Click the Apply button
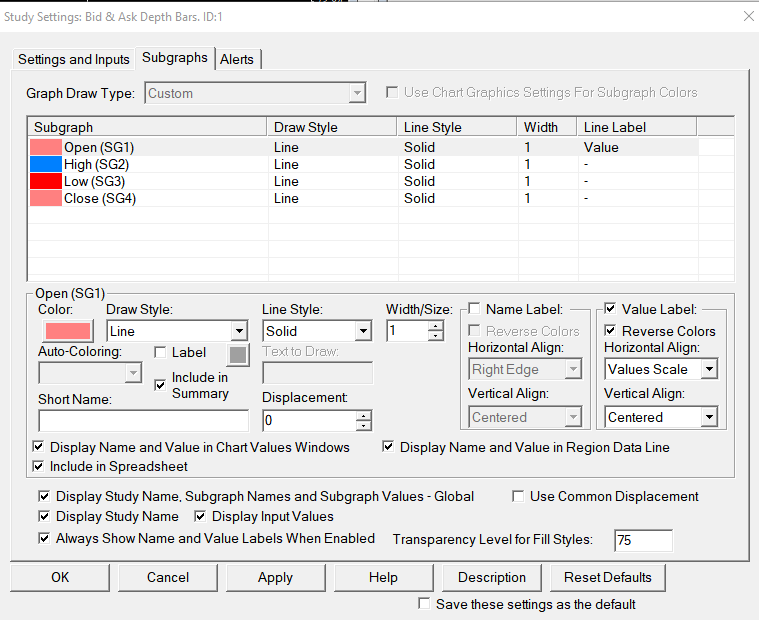 275,577
